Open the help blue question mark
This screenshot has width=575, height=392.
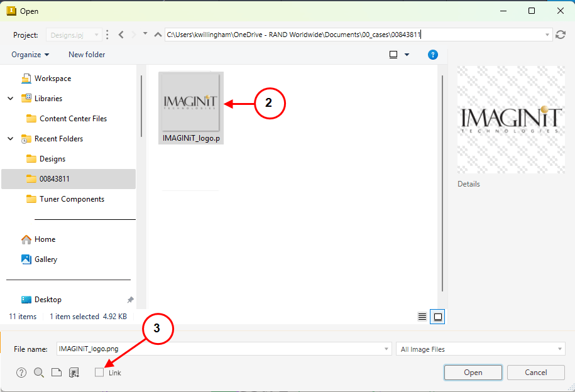click(433, 55)
